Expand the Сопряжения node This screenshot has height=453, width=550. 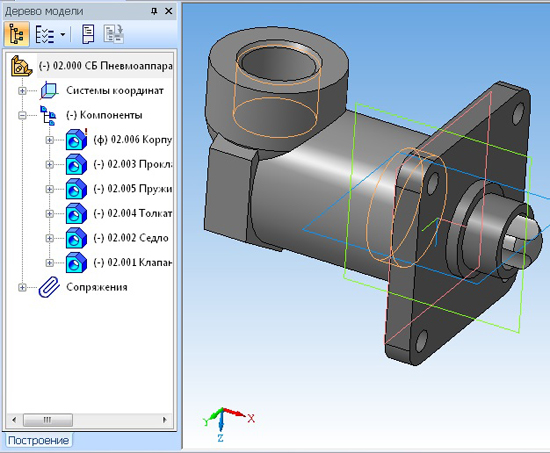pyautogui.click(x=22, y=287)
